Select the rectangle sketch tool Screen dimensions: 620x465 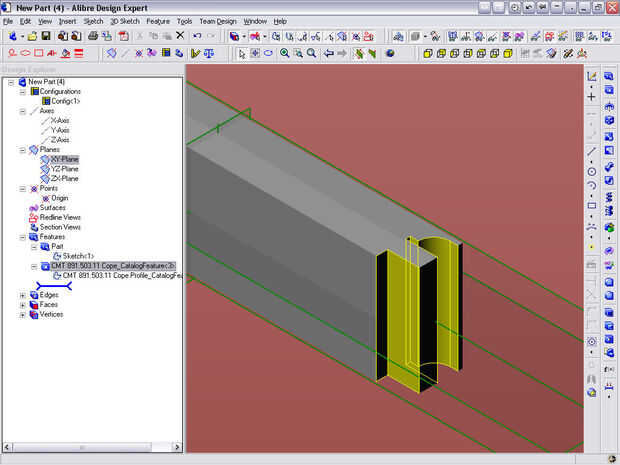592,205
